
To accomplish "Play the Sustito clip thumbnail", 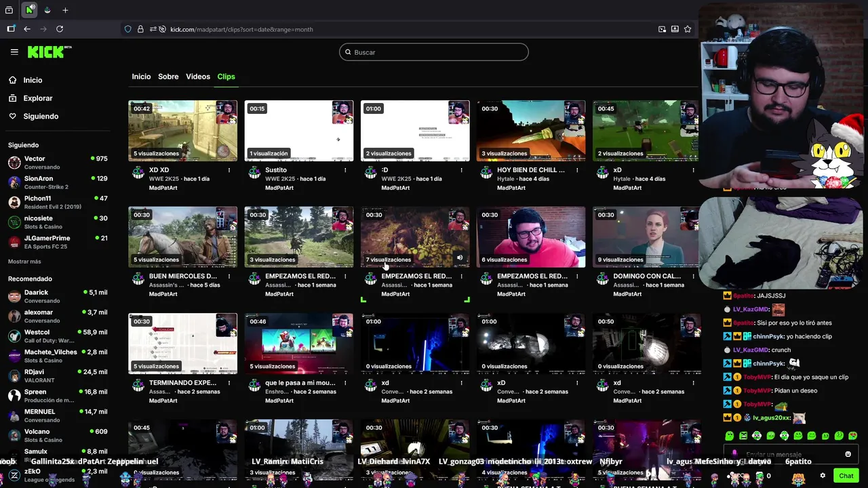I will click(x=298, y=131).
